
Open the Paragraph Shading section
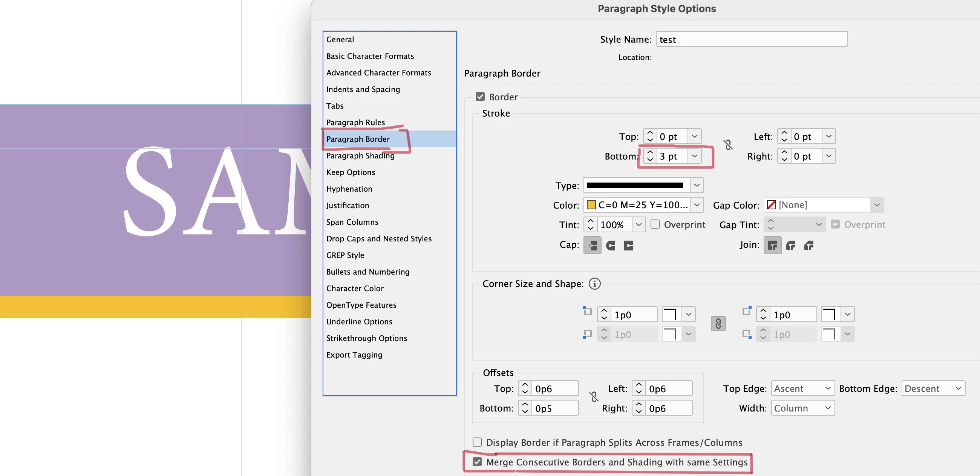pyautogui.click(x=360, y=156)
